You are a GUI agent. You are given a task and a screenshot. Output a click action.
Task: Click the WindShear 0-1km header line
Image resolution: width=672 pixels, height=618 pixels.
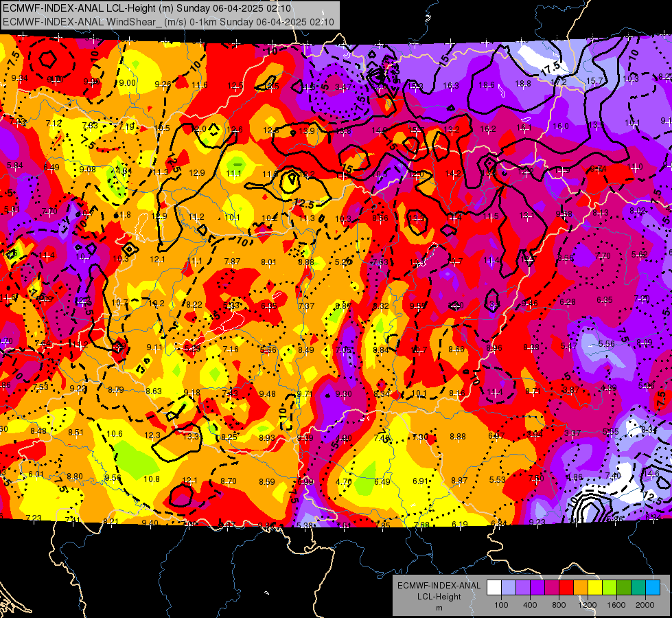point(168,22)
